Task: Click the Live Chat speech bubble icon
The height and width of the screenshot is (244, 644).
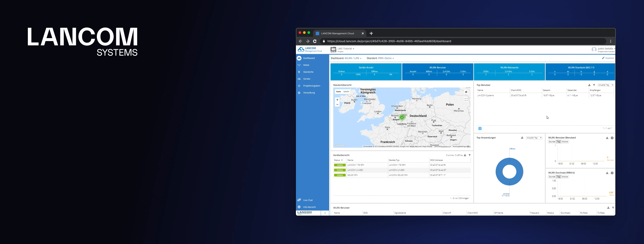Action: [x=299, y=200]
